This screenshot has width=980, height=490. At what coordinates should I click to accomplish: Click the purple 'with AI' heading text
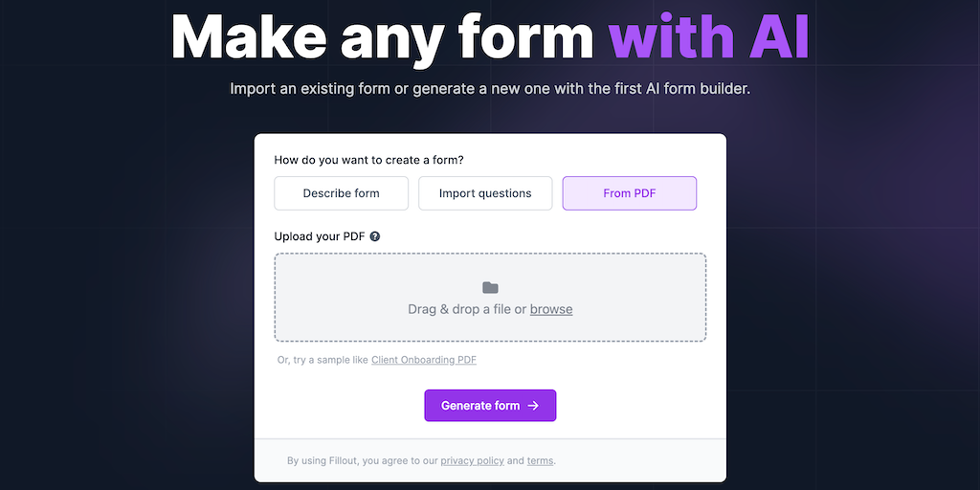point(709,38)
